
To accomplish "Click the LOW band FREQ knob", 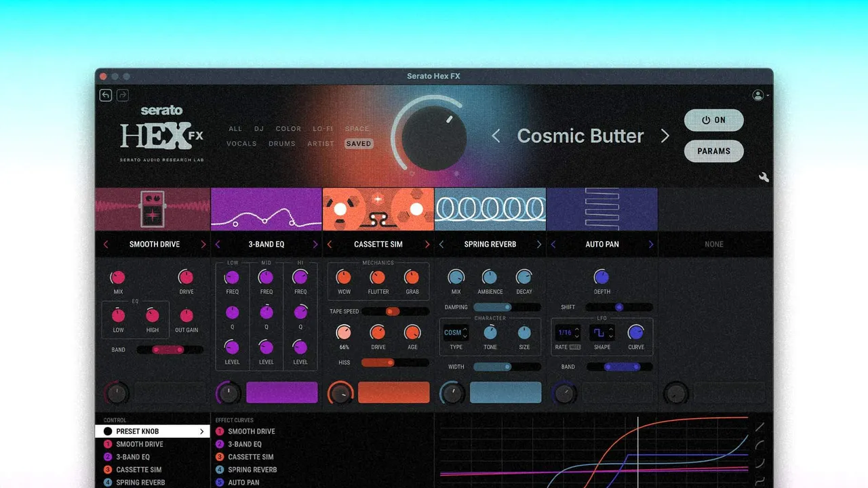I will click(232, 277).
